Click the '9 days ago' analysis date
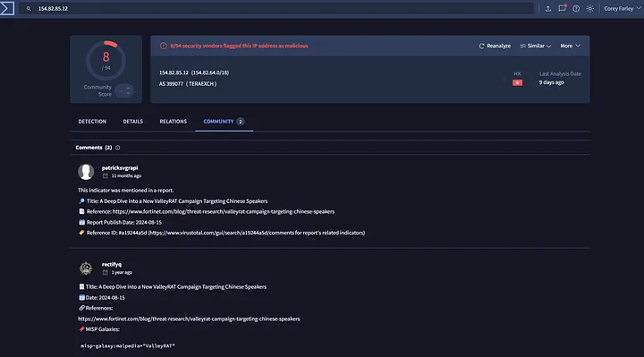The image size is (644, 357). coord(552,82)
